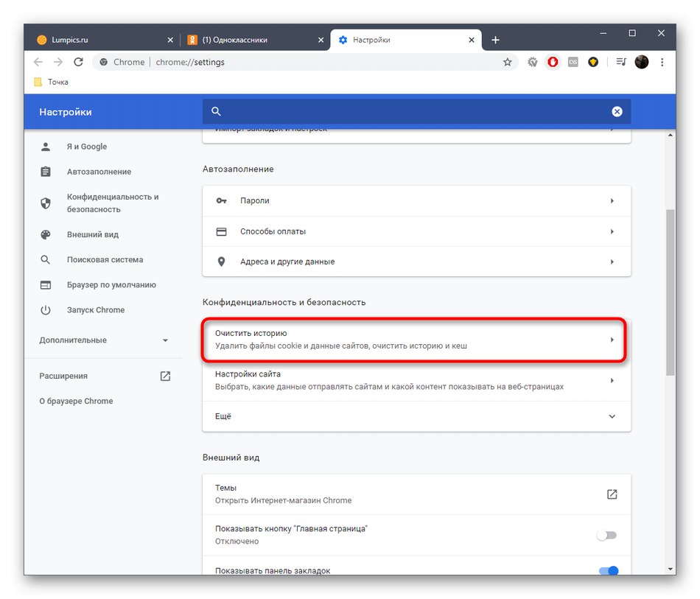Select the Настройки tab
The image size is (700, 599).
[405, 41]
